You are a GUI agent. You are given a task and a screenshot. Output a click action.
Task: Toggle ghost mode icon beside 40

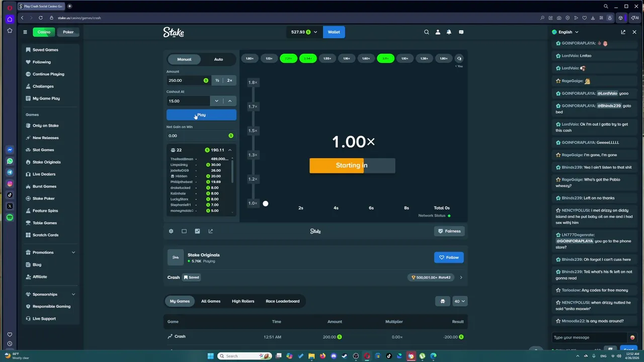pos(443,301)
